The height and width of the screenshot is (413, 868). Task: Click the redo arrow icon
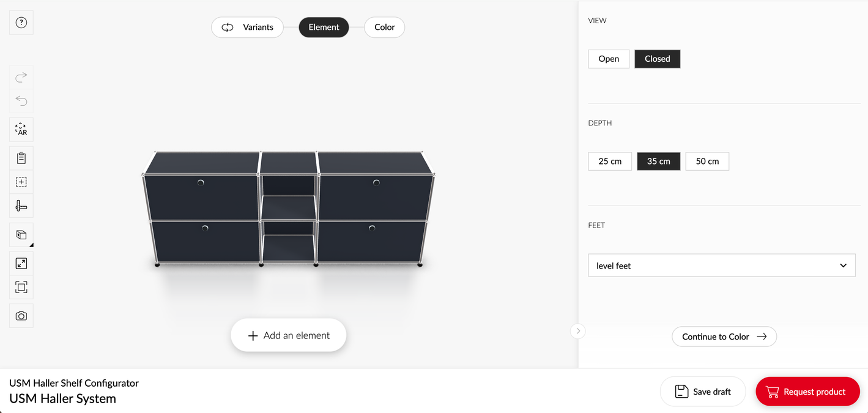pyautogui.click(x=21, y=77)
